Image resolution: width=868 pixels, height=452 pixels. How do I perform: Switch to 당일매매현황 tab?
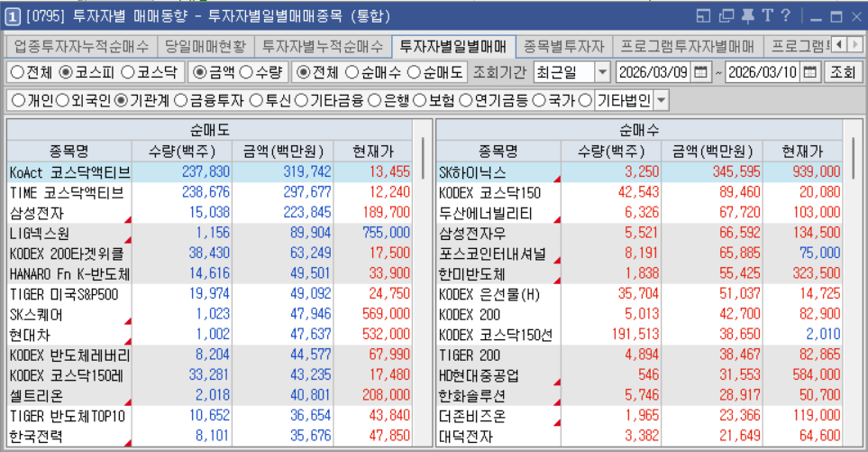coord(206,47)
